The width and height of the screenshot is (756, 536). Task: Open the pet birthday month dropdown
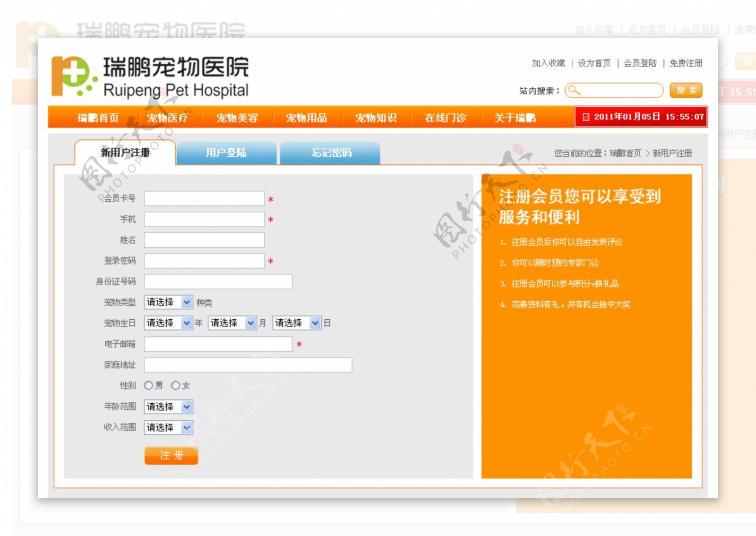click(233, 323)
